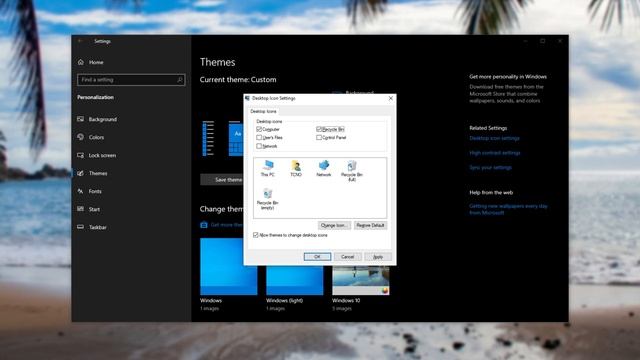Image resolution: width=640 pixels, height=360 pixels.
Task: Click the Change Icon button
Action: pos(334,225)
